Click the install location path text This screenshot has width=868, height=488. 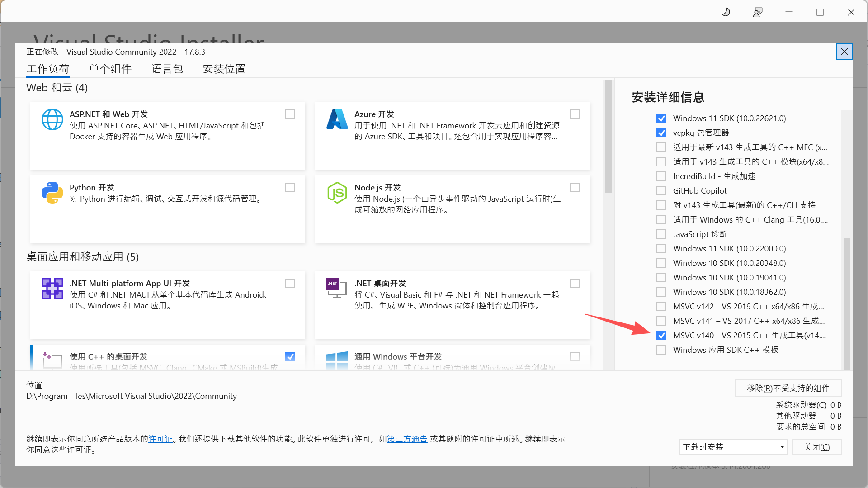[132, 396]
